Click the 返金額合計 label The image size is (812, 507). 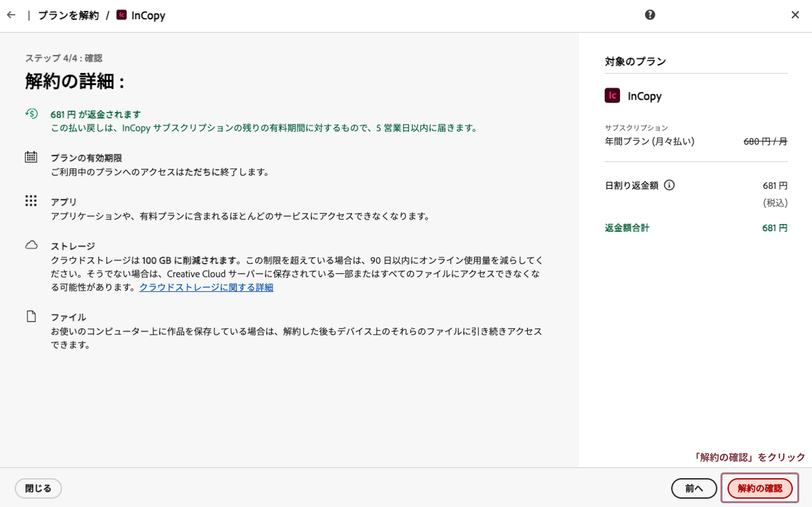click(627, 228)
